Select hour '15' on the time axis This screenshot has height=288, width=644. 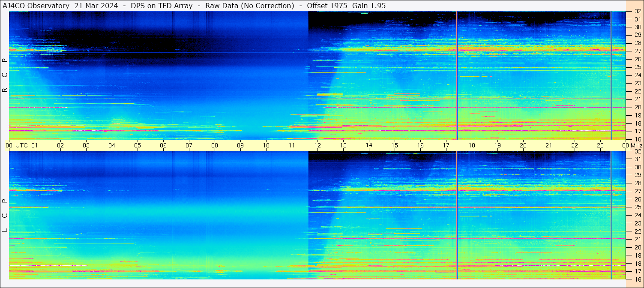(395, 145)
